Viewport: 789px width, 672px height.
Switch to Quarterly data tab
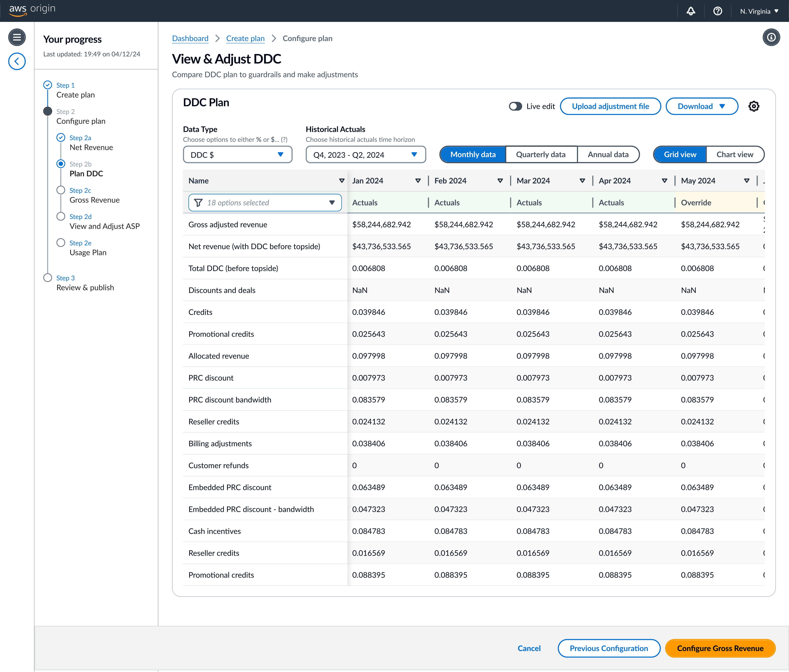click(541, 155)
